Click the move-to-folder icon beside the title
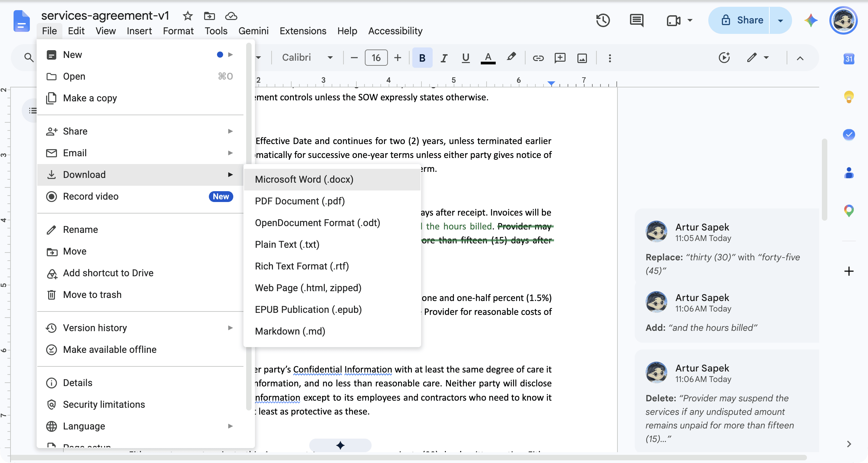 coord(209,16)
